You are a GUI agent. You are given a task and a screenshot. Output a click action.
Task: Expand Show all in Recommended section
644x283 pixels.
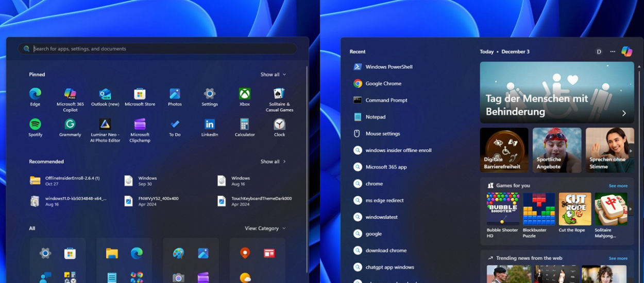click(x=273, y=162)
